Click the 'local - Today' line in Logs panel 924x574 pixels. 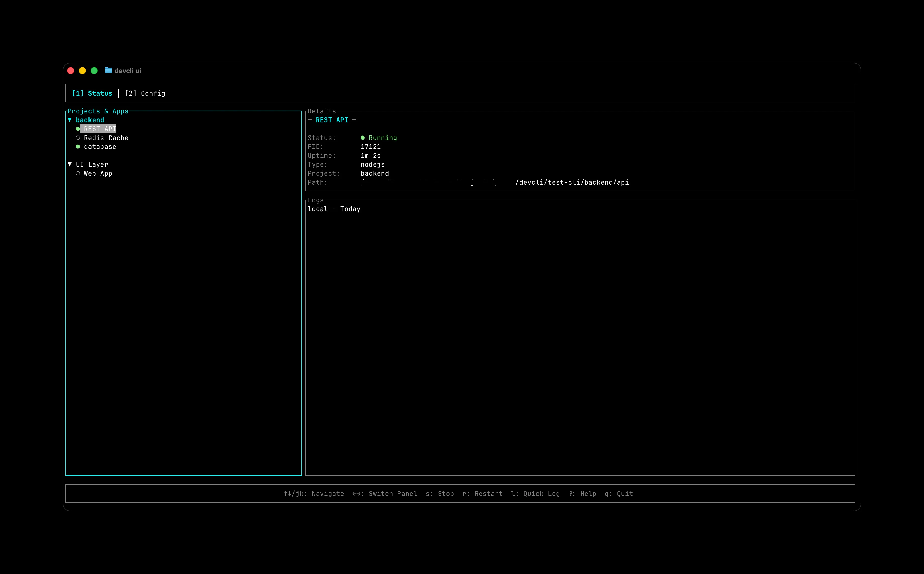coord(334,209)
